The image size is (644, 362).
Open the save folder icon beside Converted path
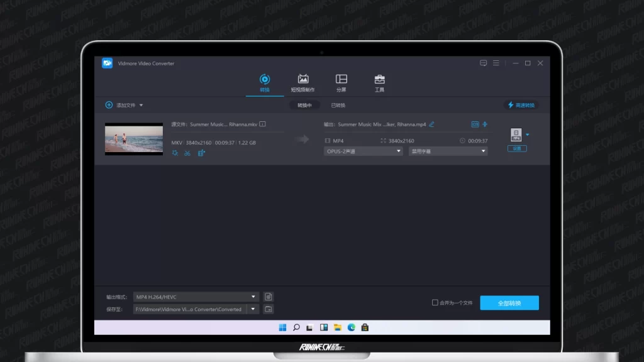(x=269, y=309)
